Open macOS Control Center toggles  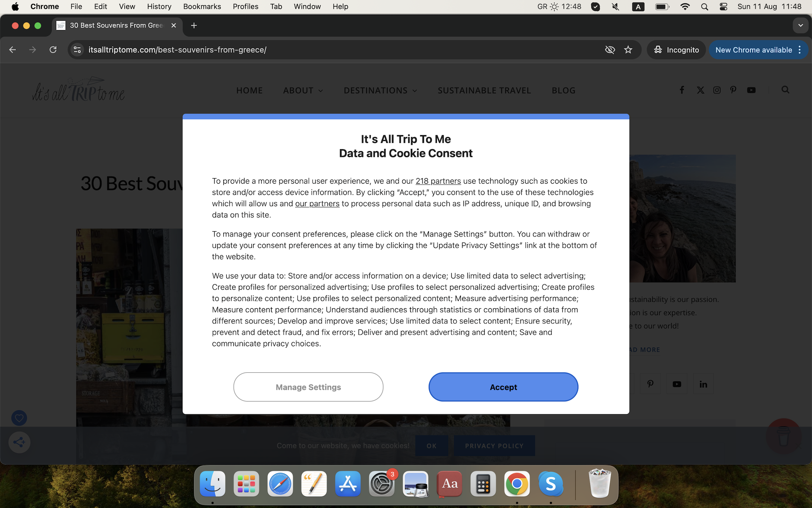point(723,6)
